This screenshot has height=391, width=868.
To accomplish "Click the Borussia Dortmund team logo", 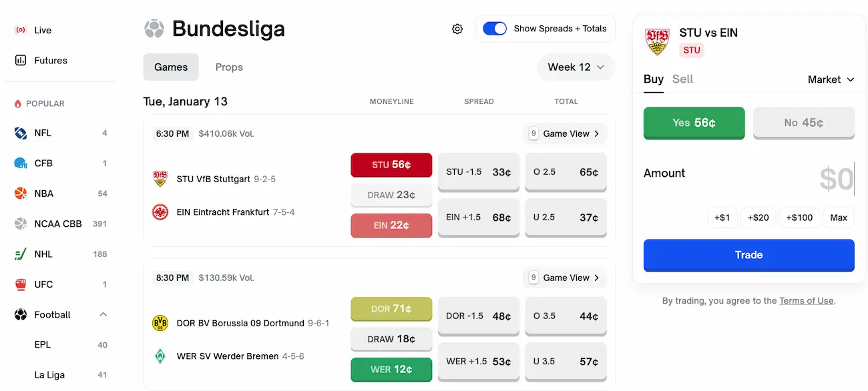I will [x=160, y=323].
